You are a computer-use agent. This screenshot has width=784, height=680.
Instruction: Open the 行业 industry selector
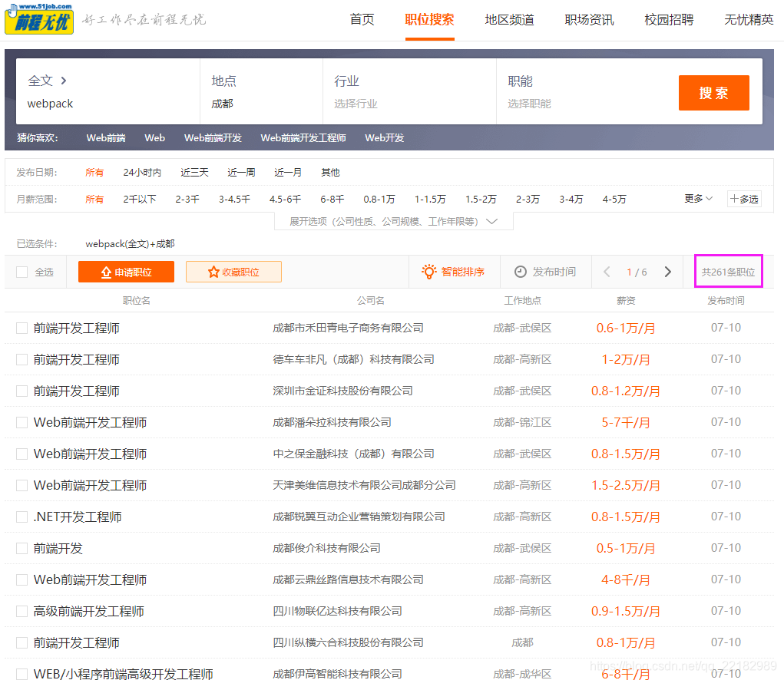[x=409, y=91]
